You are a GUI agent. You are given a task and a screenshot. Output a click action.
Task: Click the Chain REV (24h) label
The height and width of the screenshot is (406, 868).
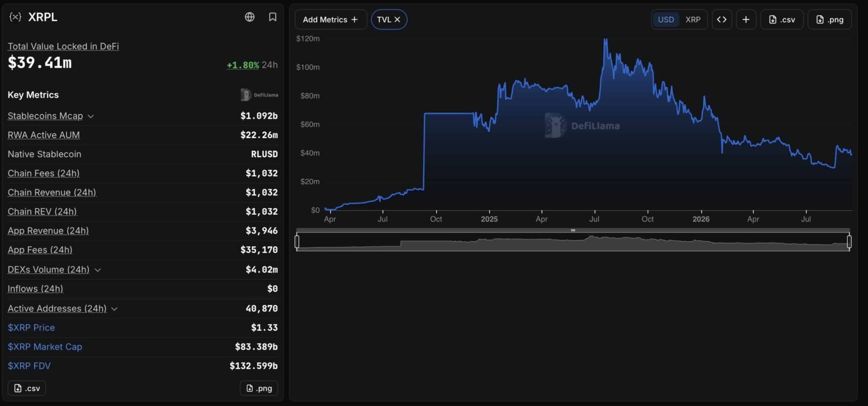tap(42, 211)
